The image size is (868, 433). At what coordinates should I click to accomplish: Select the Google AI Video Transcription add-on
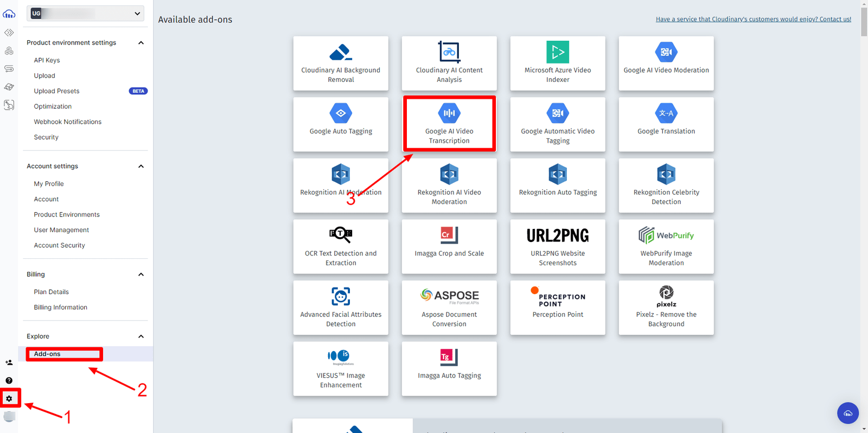click(x=449, y=124)
